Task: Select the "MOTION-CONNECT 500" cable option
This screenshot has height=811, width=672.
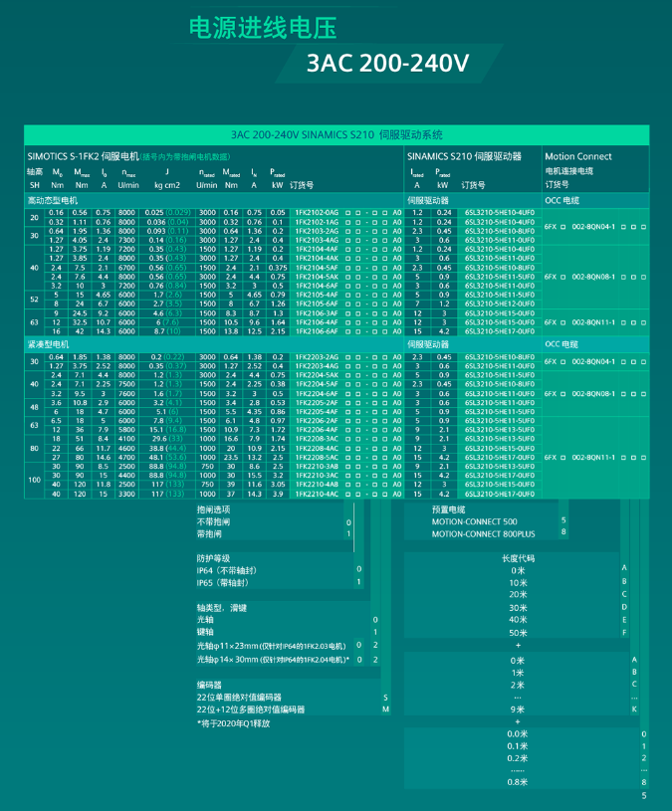Action: pos(475,521)
